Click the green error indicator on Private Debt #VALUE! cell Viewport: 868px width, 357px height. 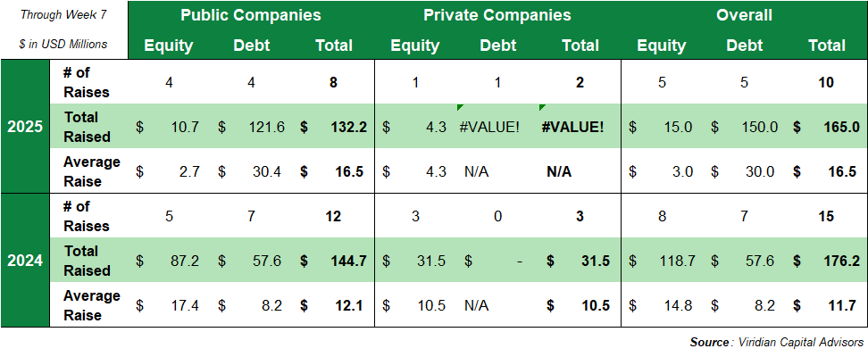click(461, 108)
